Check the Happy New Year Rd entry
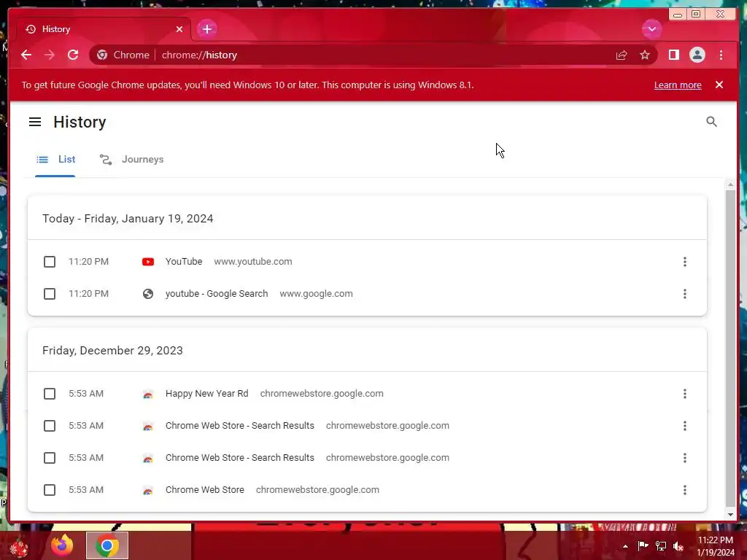The image size is (747, 560). [x=50, y=394]
